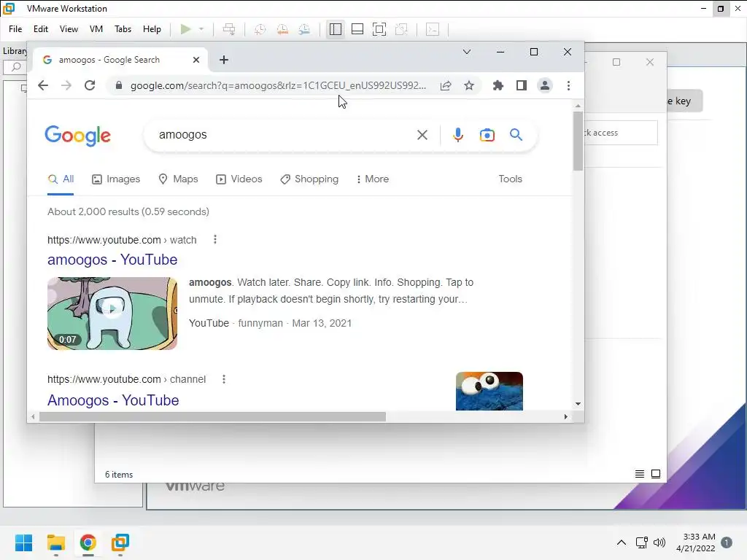747x560 pixels.
Task: Toggle the VMware library sidebar view
Action: [336, 29]
